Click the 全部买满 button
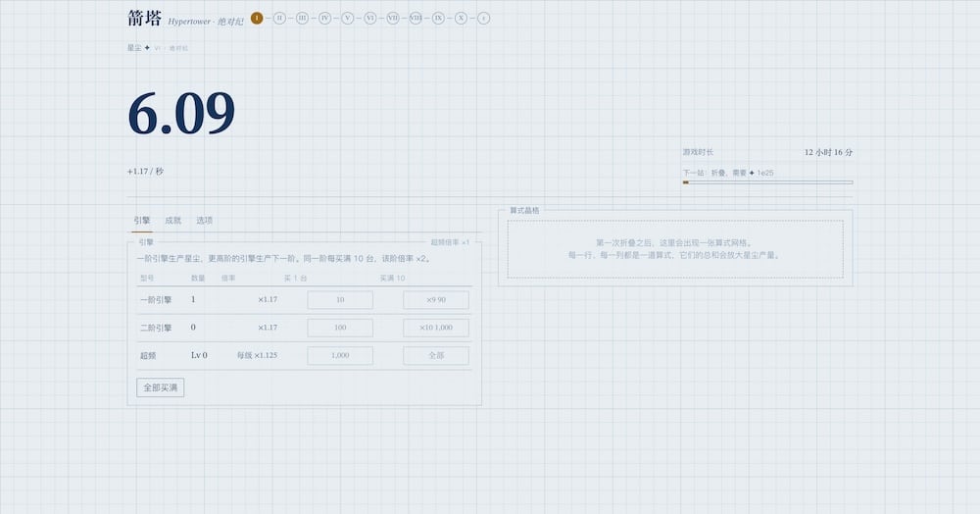The width and height of the screenshot is (980, 514). [161, 387]
